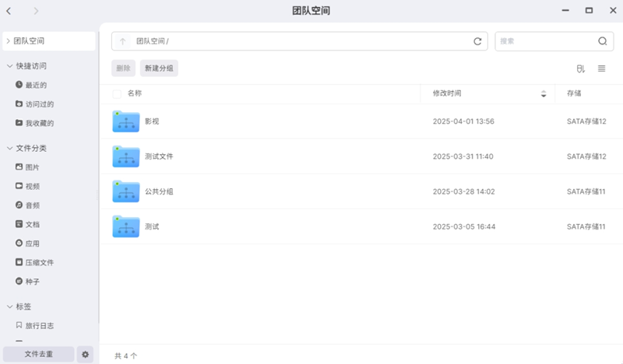This screenshot has height=364, width=623.
Task: Click the 团队空间 / path field
Action: click(x=300, y=41)
